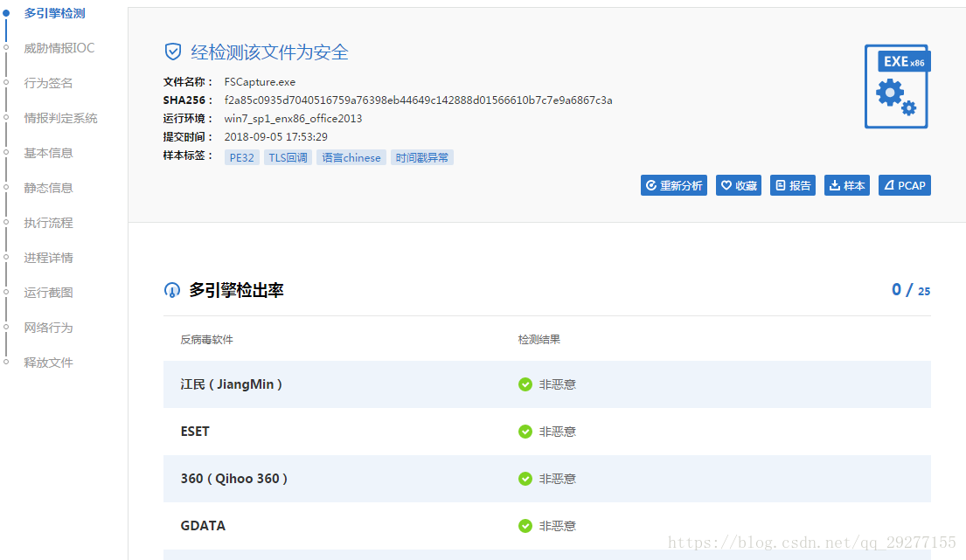
Task: Open the 报告 report button
Action: (x=793, y=185)
